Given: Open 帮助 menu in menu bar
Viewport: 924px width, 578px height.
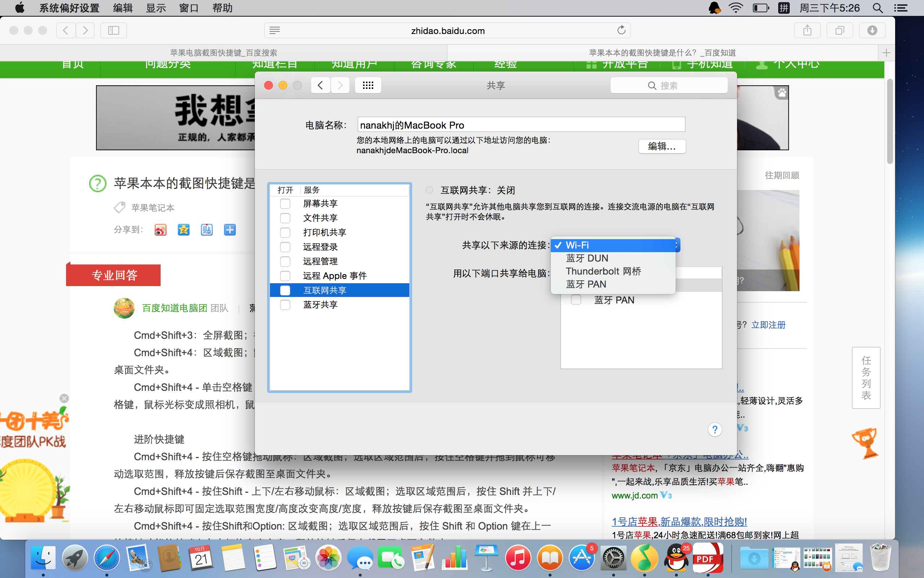Looking at the screenshot, I should [x=222, y=8].
